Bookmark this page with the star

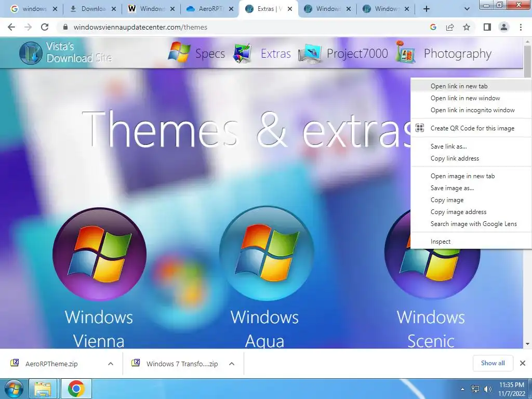click(x=467, y=27)
